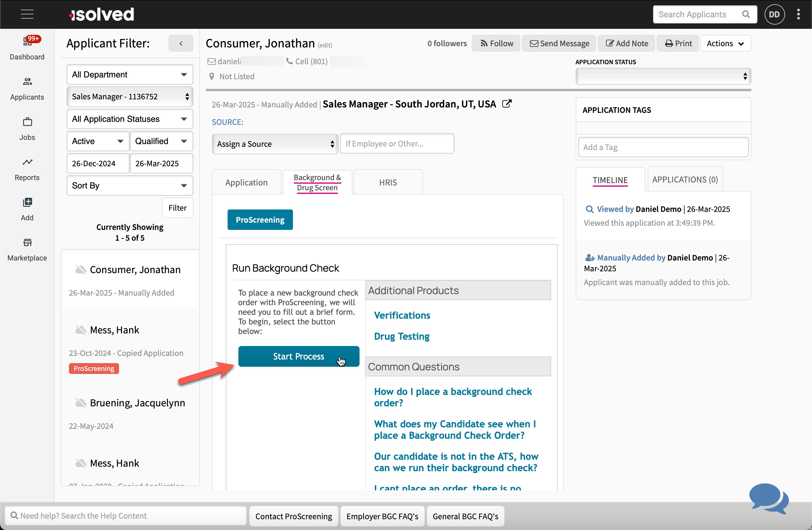Viewport: 812px width, 530px height.
Task: Open the Application Status dropdown
Action: pyautogui.click(x=663, y=76)
